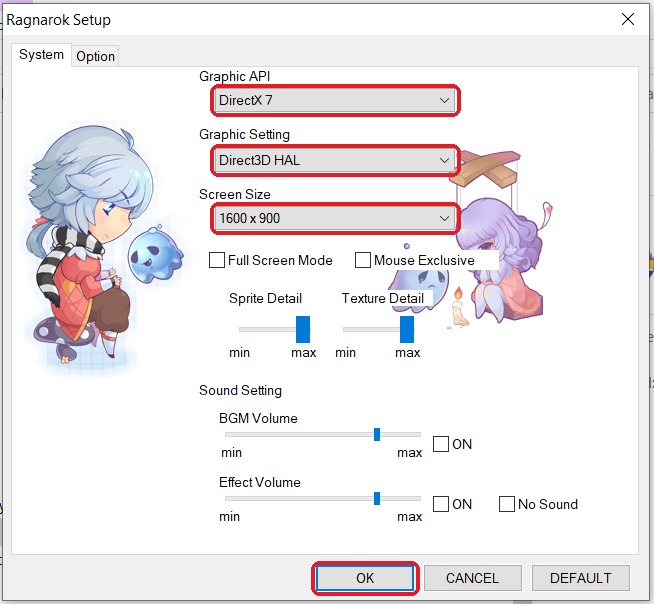Enable Full Screen Mode checkbox
Screen dimensions: 654x604
(217, 260)
